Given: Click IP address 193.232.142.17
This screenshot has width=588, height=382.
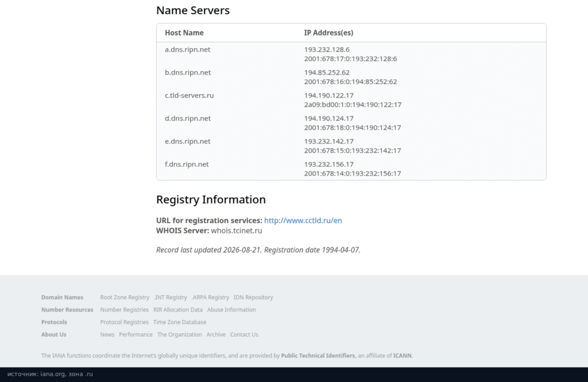Looking at the screenshot, I should pos(329,141).
